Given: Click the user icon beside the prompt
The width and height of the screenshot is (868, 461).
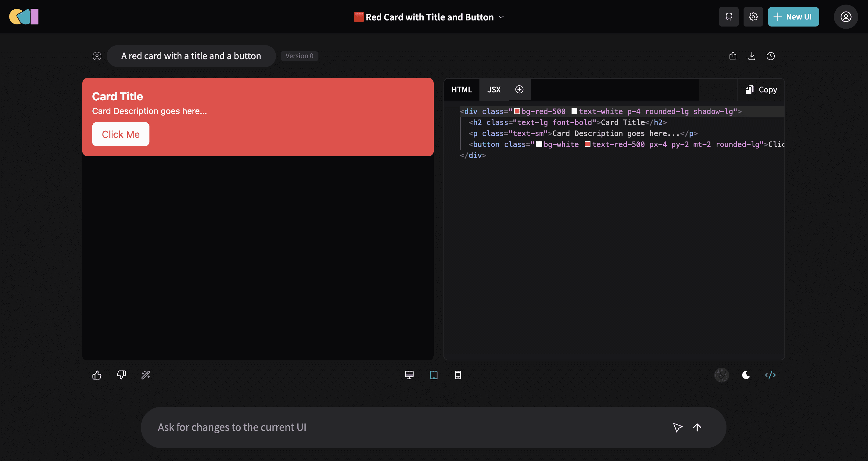Looking at the screenshot, I should 97,56.
